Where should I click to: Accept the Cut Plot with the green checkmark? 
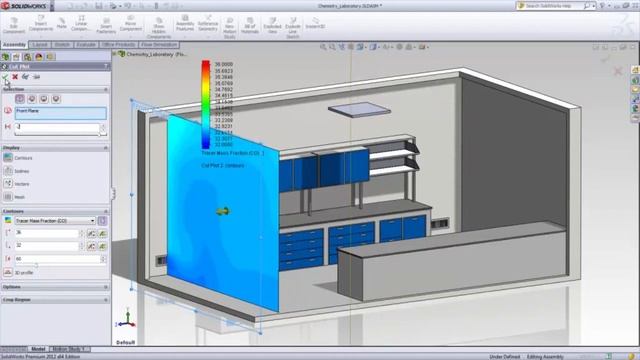[x=5, y=77]
